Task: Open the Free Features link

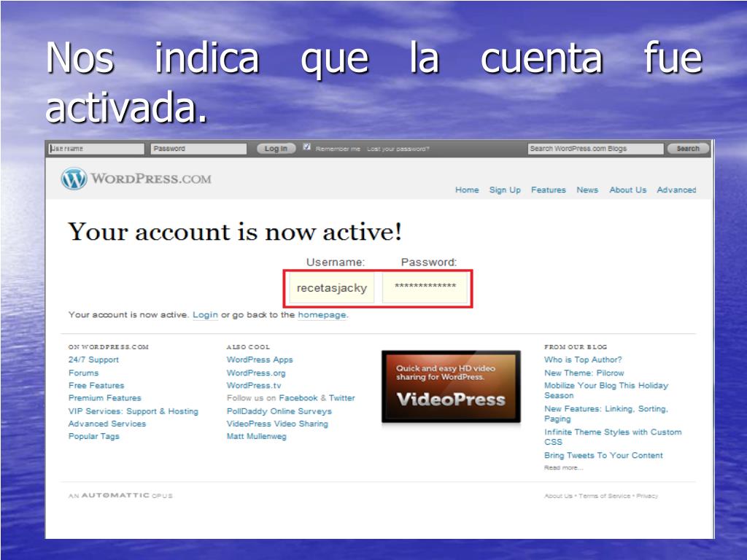Action: point(96,385)
